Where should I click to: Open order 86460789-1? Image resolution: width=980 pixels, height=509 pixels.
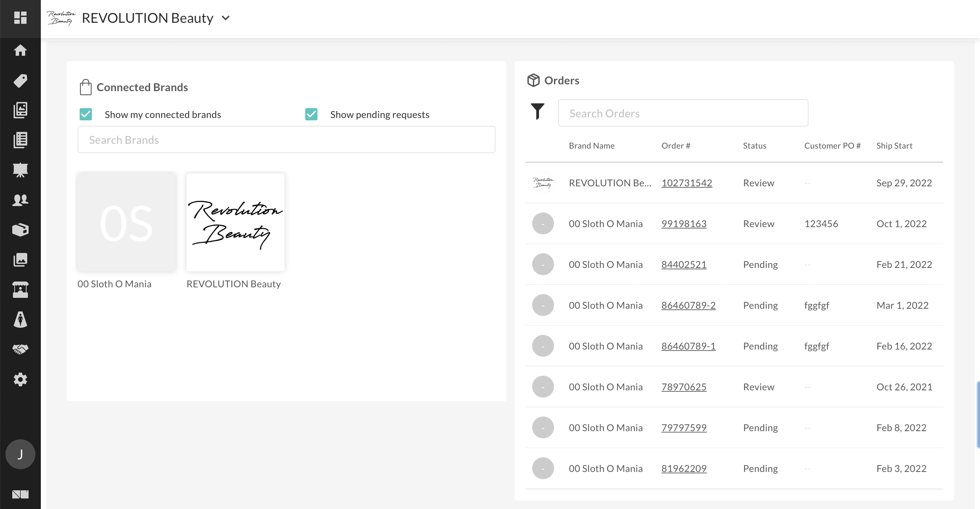tap(688, 346)
